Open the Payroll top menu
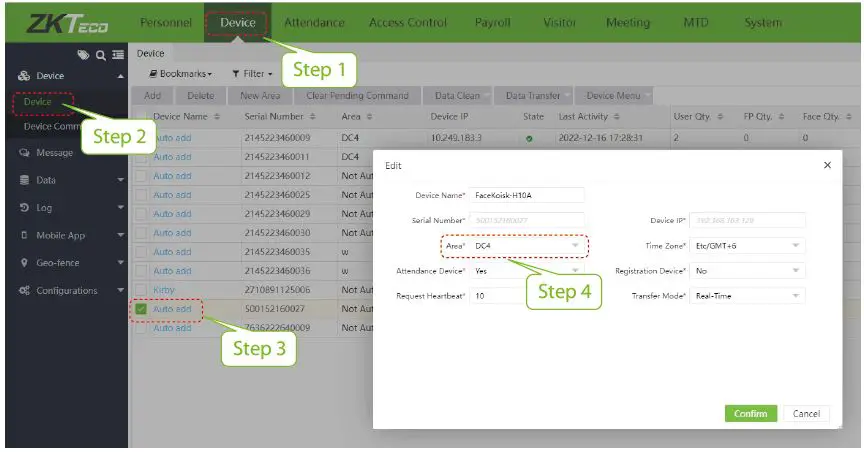 pyautogui.click(x=493, y=23)
